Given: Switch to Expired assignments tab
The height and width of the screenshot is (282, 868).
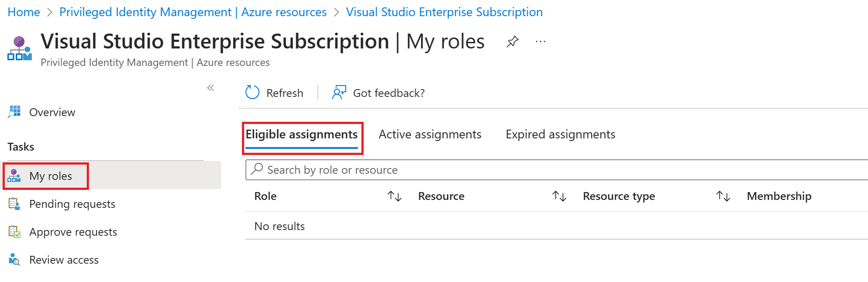Looking at the screenshot, I should [560, 134].
